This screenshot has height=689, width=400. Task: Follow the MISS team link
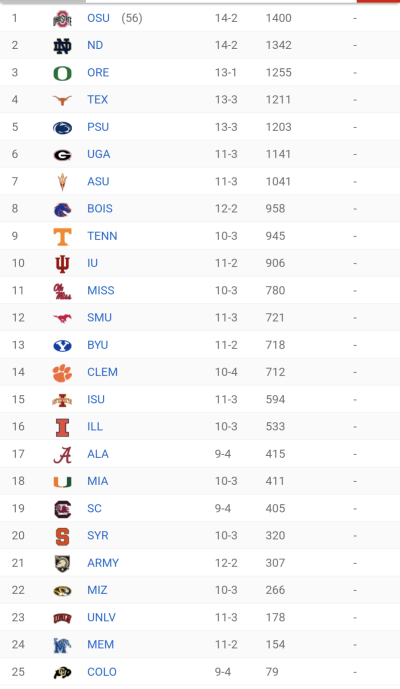coord(101,290)
